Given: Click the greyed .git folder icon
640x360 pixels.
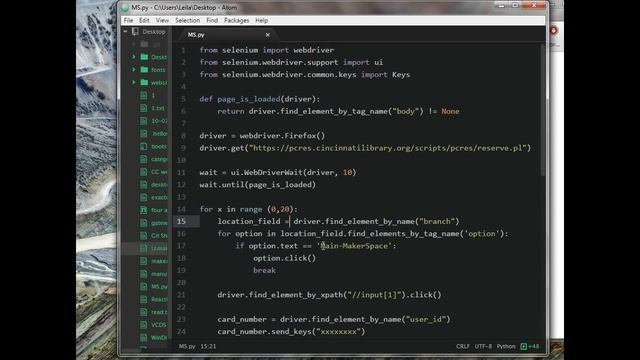Looking at the screenshot, I should point(144,44).
